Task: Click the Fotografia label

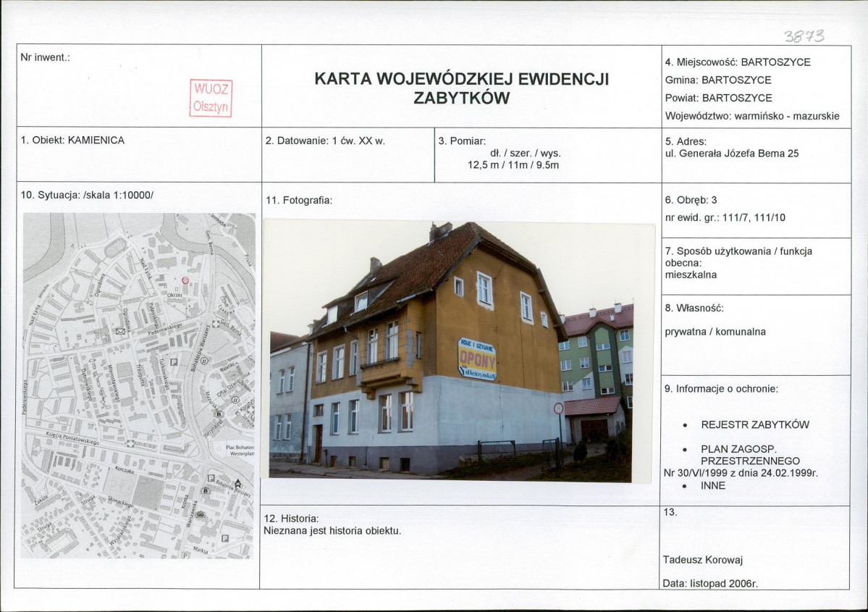Action: coord(299,200)
